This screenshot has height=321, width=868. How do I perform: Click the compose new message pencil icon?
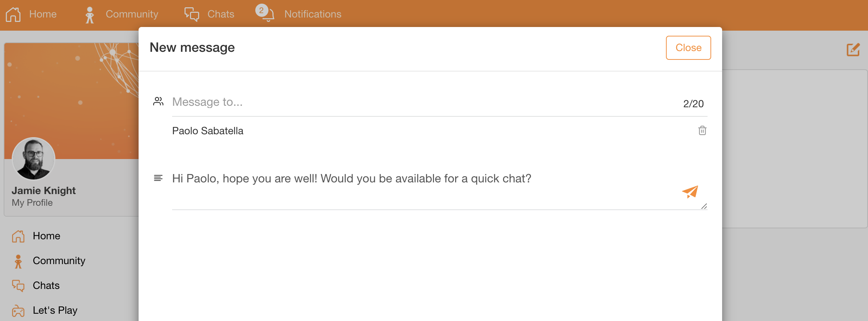(x=853, y=50)
